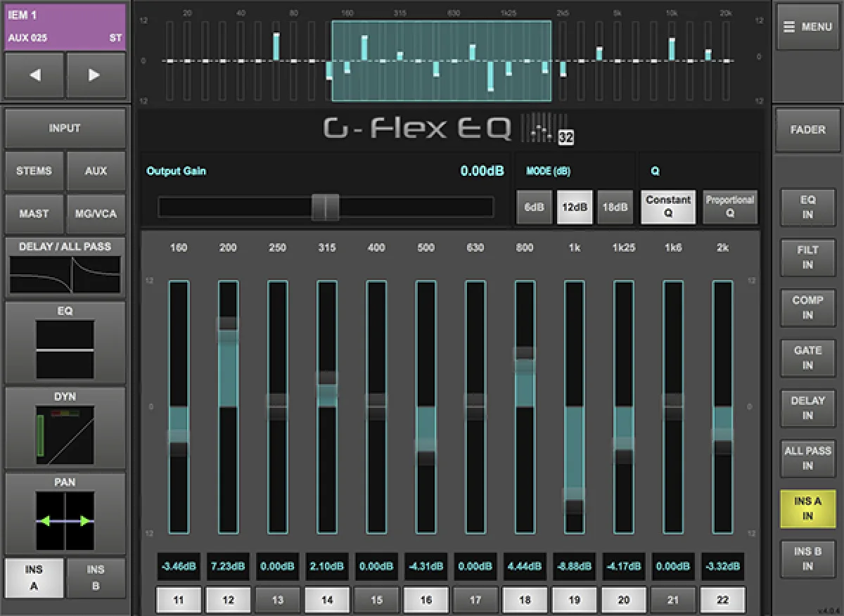Toggle GATE IN switch
This screenshot has width=844, height=616.
tap(807, 357)
